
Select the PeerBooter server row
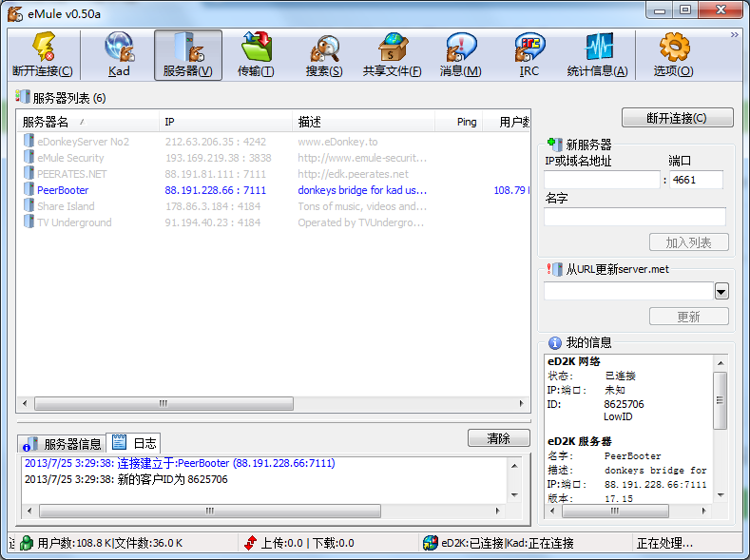[274, 190]
